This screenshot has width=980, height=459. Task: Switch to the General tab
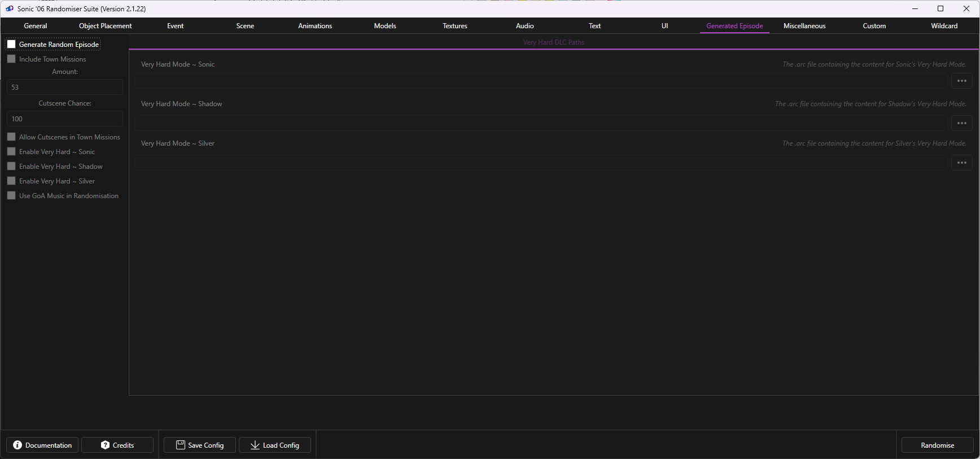[x=36, y=26]
